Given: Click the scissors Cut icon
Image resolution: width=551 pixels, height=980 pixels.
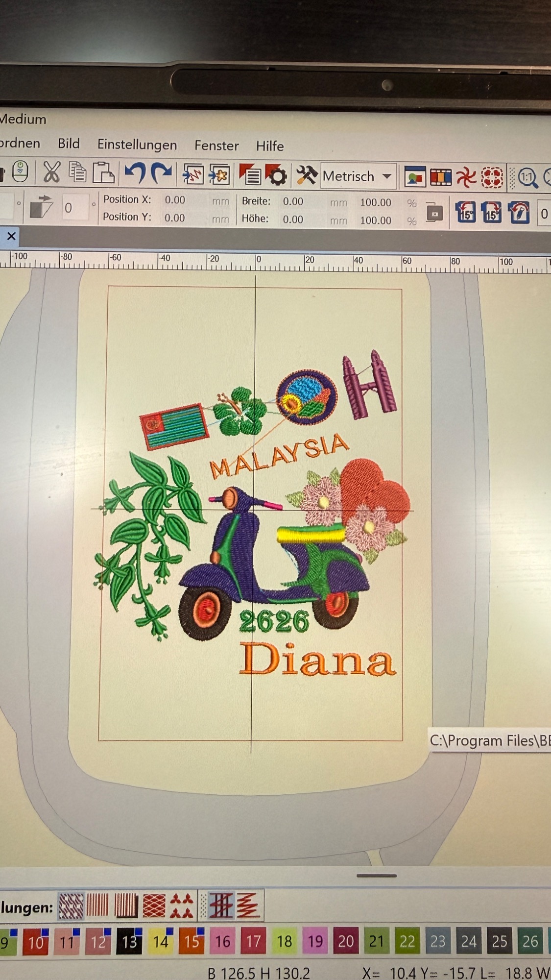Looking at the screenshot, I should coord(51,172).
